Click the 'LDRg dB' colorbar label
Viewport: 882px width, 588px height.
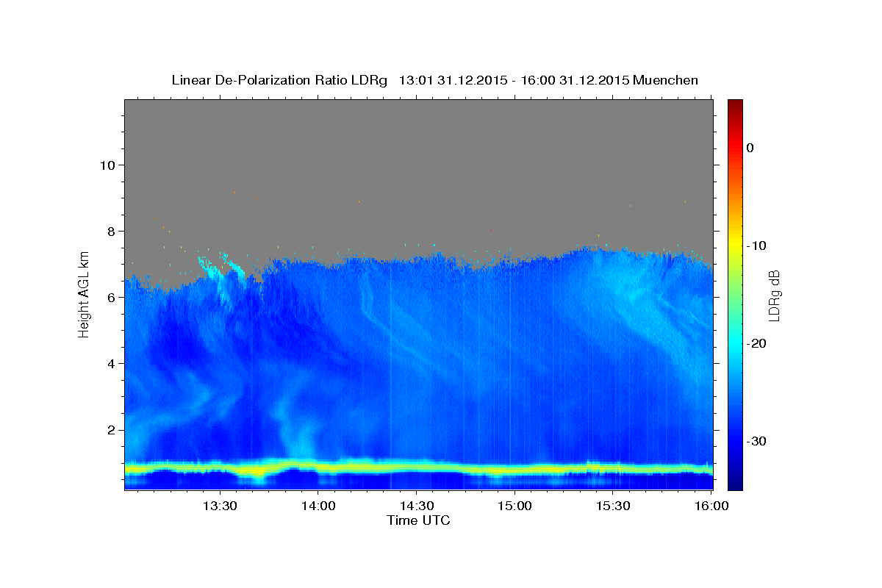773,295
